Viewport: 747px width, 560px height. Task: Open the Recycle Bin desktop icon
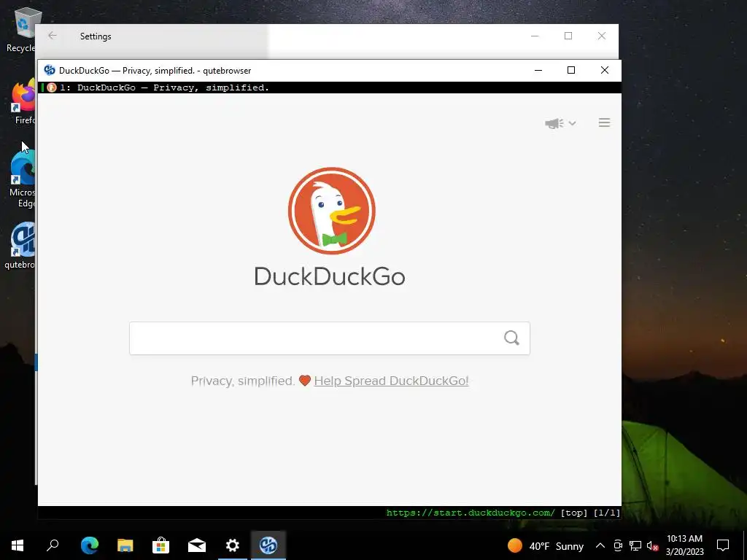tap(23, 29)
